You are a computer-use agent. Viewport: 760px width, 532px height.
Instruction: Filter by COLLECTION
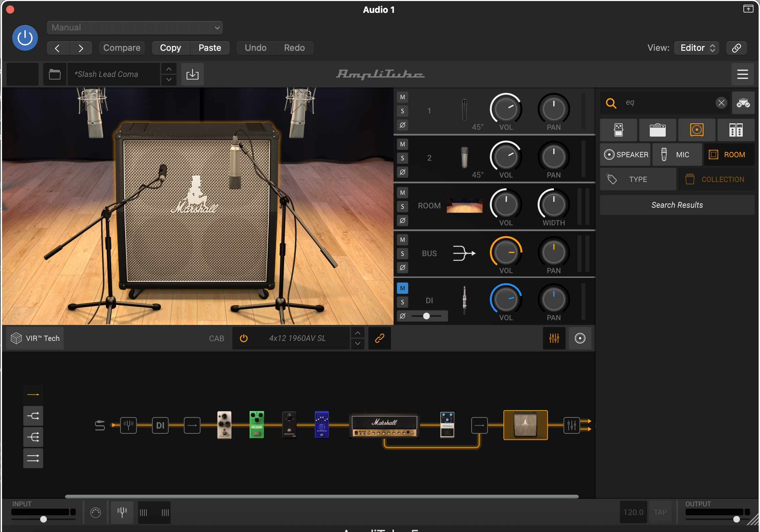[x=716, y=179]
